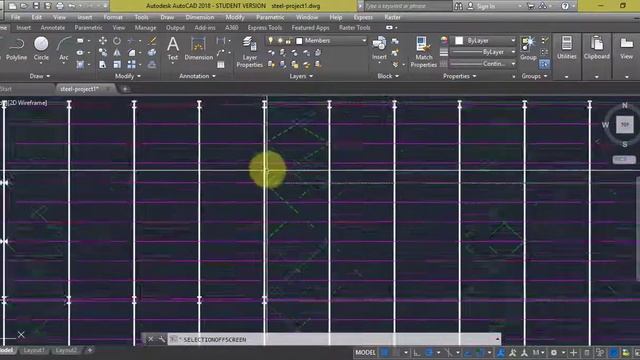640x360 pixels.
Task: Toggle object snap in status bar
Action: [x=480, y=353]
